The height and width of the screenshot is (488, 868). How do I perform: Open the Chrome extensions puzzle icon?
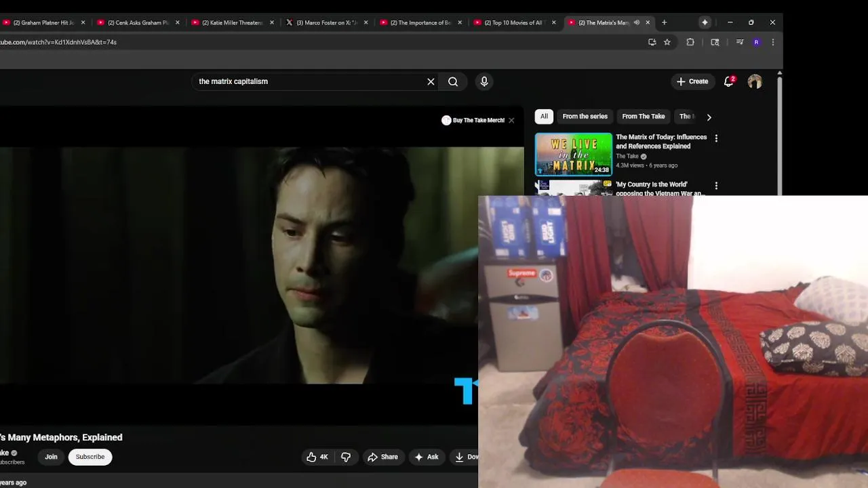click(x=690, y=42)
